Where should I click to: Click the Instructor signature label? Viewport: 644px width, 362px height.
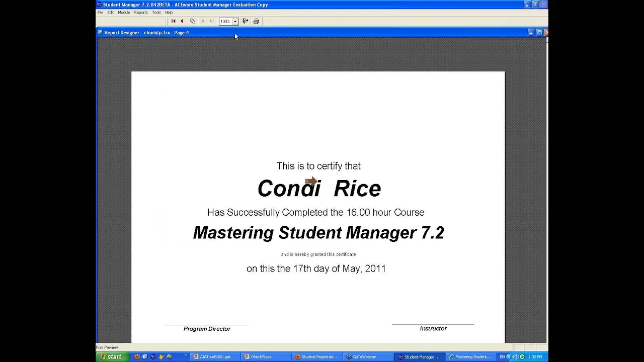click(x=433, y=328)
